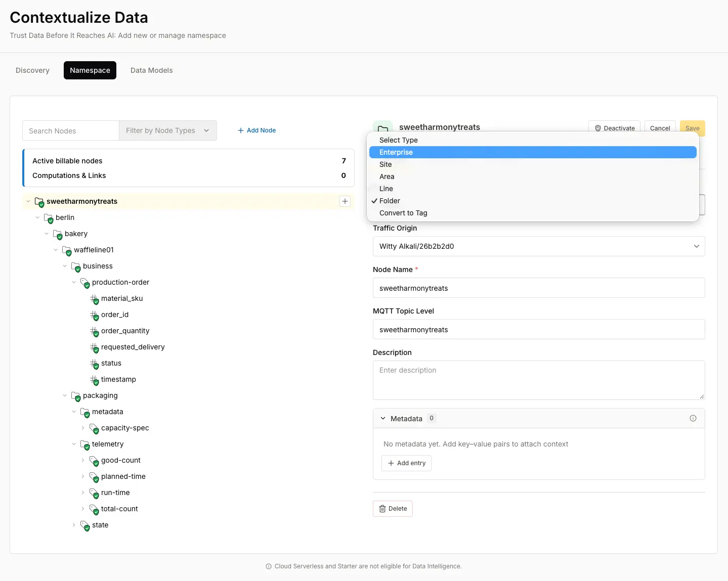
Task: Click the folder icon beside packaging
Action: (75, 396)
